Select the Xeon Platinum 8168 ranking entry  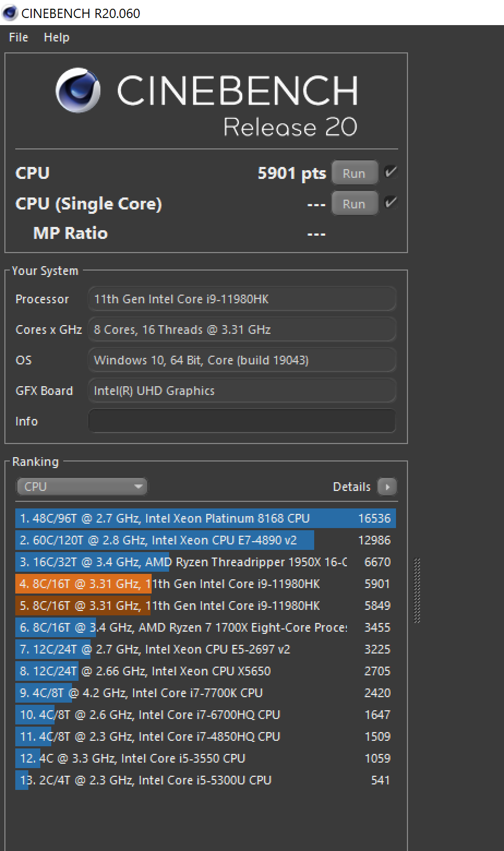206,518
